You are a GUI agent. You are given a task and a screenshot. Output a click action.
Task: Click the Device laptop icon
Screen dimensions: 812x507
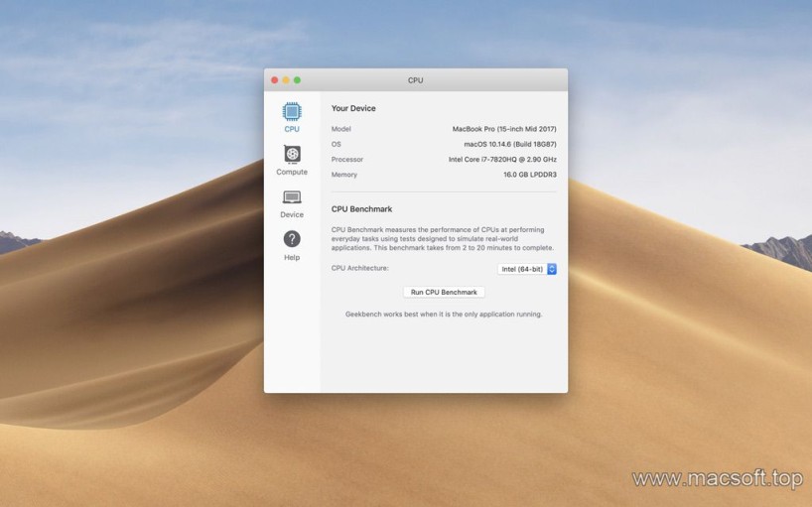coord(292,197)
